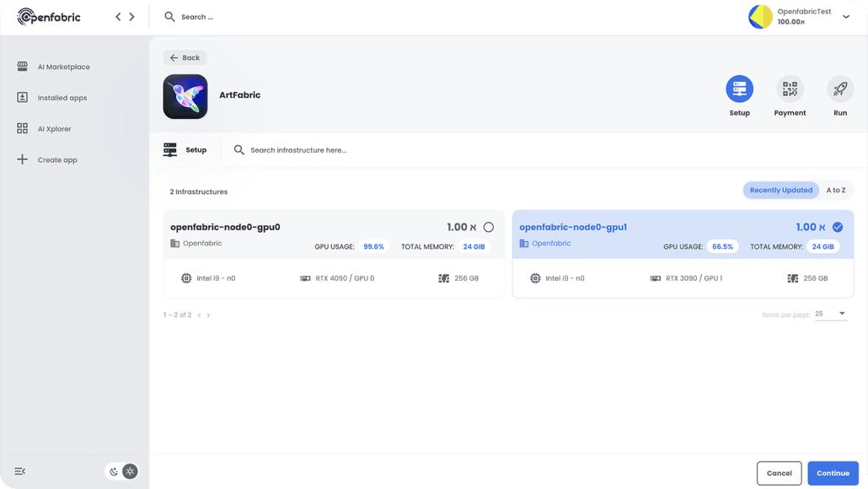Select the Run rocket step icon
Screen dimensions: 868x489
pos(840,89)
